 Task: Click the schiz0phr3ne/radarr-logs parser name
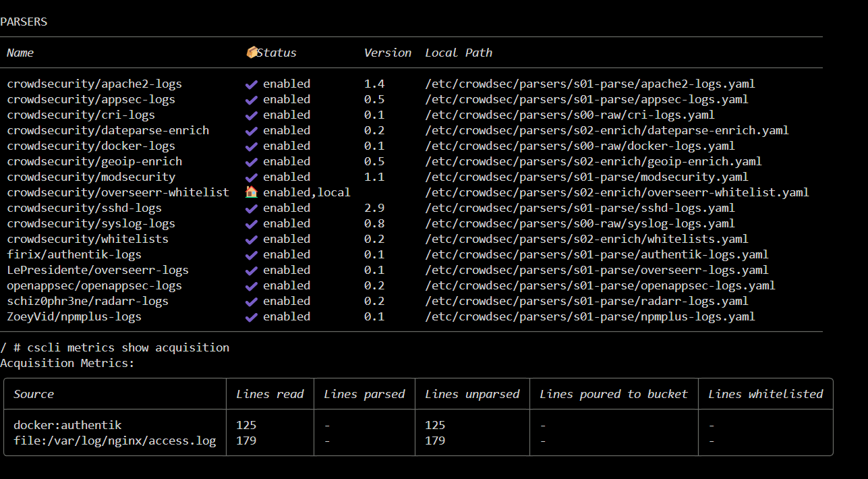(x=88, y=302)
